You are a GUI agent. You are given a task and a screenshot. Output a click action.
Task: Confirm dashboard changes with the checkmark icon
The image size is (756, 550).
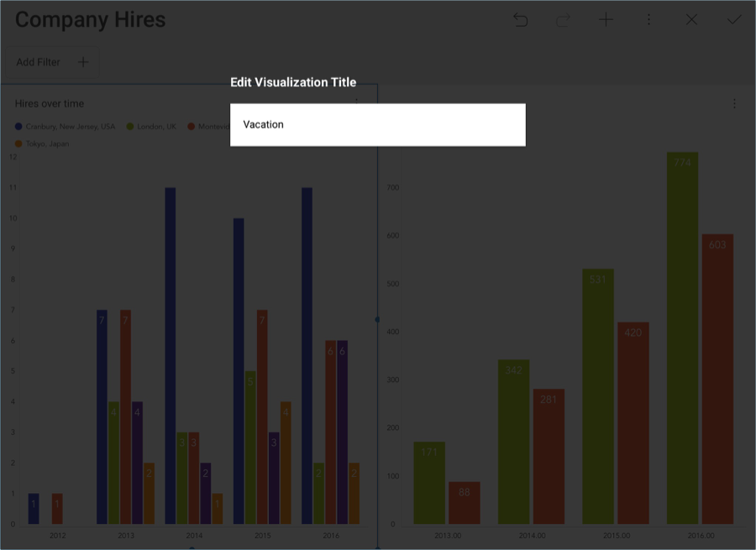pos(734,20)
